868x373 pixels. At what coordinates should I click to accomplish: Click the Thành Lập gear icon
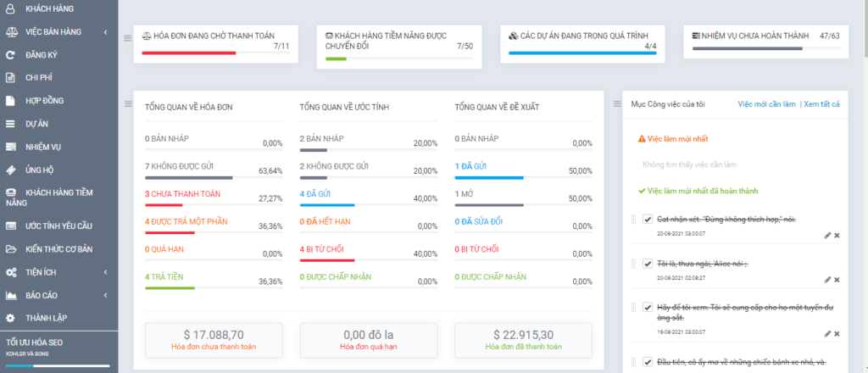coord(10,319)
